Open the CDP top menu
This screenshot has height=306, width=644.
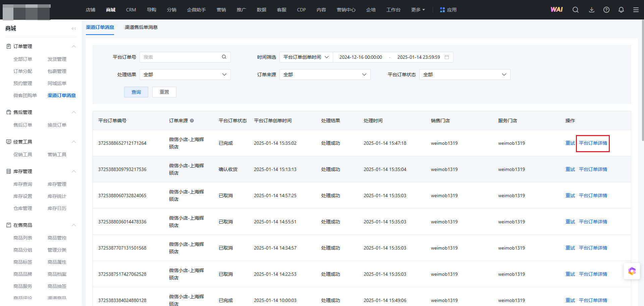click(x=301, y=10)
